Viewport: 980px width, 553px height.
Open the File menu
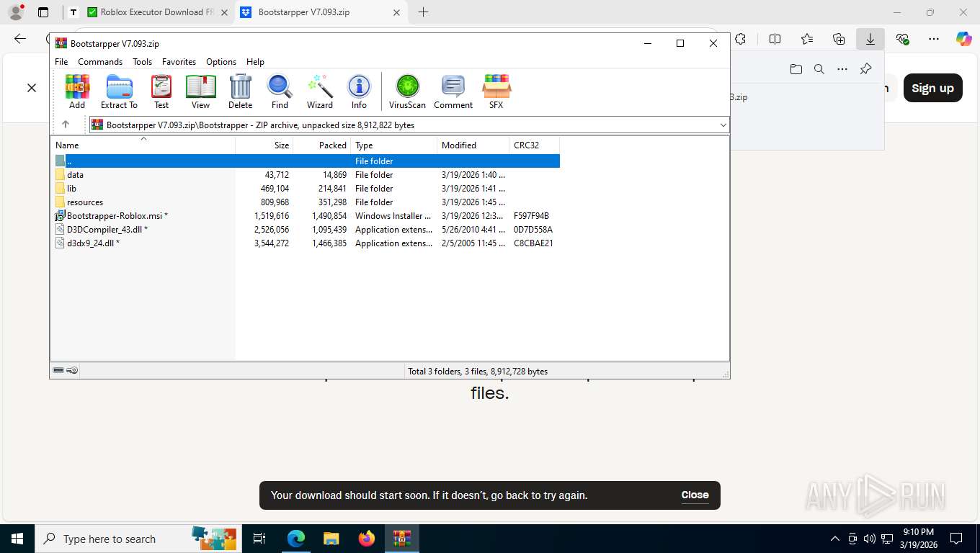(x=61, y=62)
